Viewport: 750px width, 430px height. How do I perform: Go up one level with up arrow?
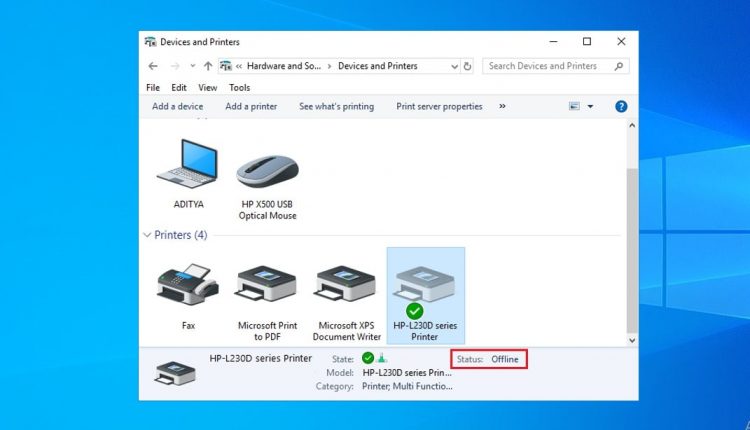pos(208,66)
